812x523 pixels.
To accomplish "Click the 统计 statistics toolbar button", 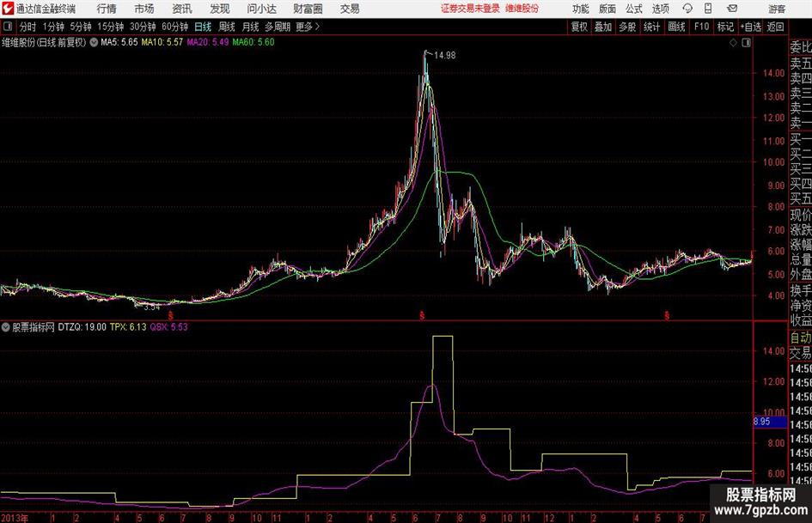I will click(651, 27).
